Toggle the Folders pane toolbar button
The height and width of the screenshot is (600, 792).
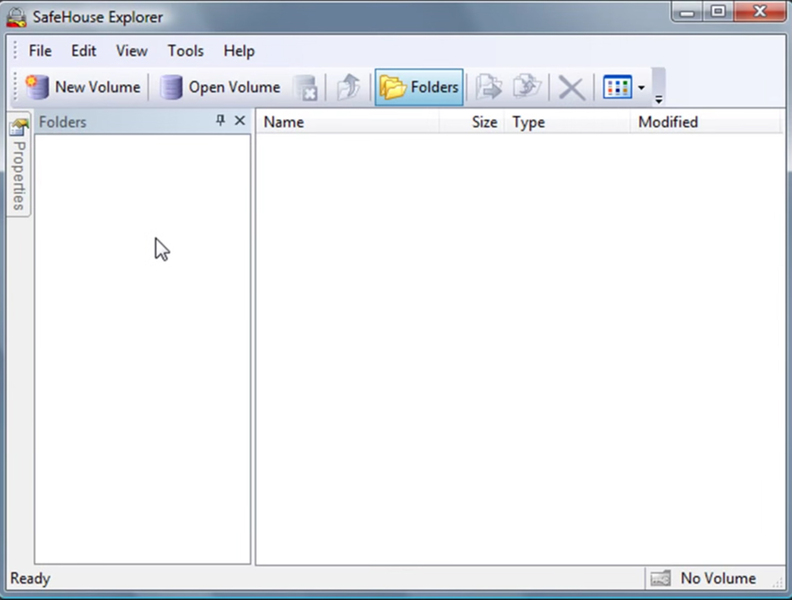pos(419,87)
